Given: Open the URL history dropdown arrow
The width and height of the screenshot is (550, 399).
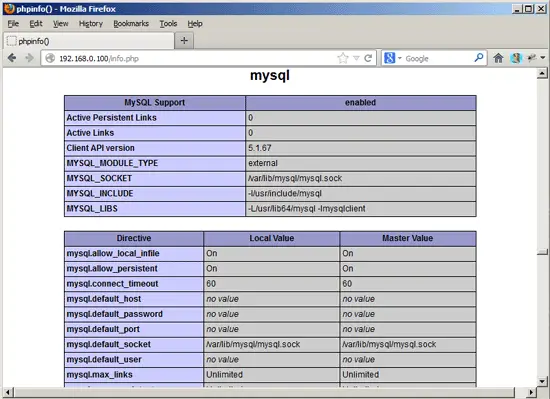Looking at the screenshot, I should 356,58.
